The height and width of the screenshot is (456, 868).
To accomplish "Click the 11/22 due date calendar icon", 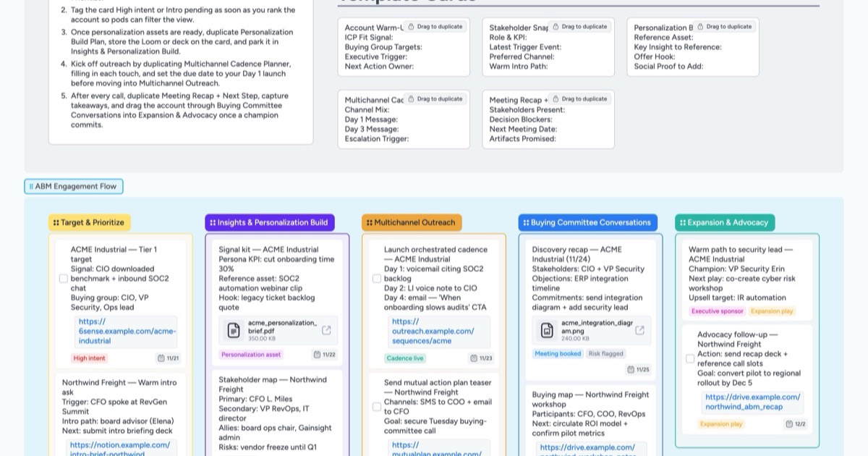I will (x=318, y=355).
